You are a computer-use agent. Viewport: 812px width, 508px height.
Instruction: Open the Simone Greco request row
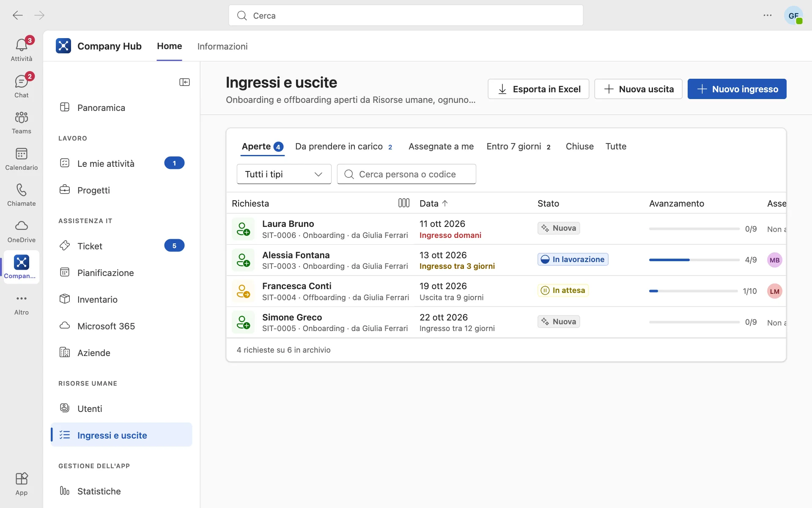point(506,322)
